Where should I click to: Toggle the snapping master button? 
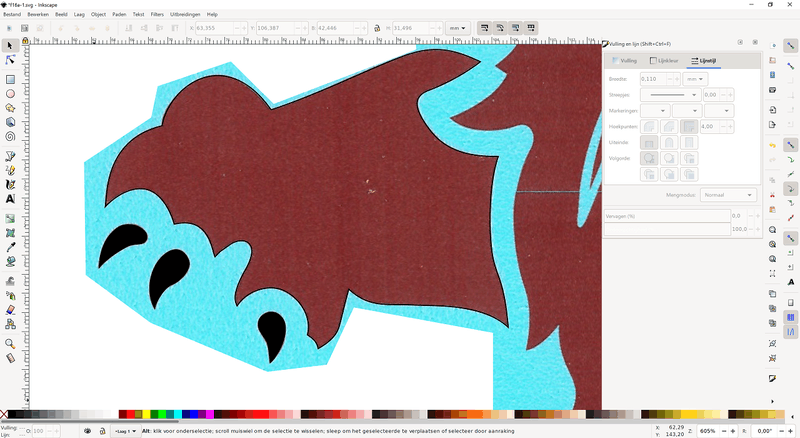click(x=790, y=46)
